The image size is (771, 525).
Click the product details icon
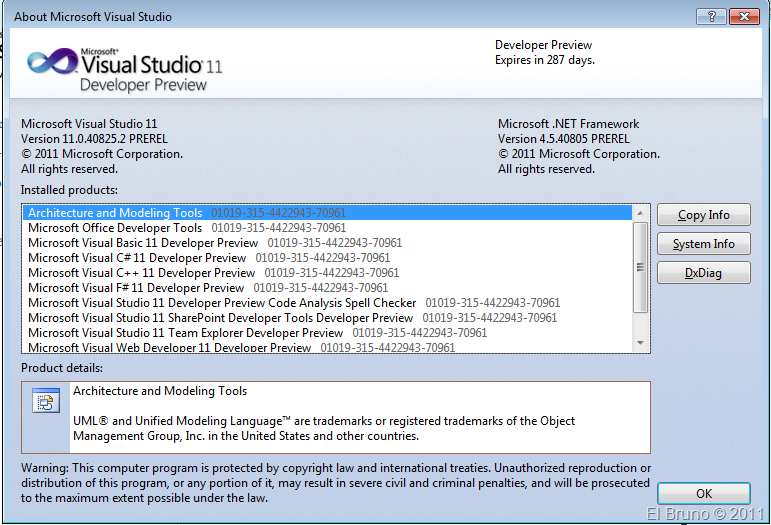pyautogui.click(x=44, y=403)
